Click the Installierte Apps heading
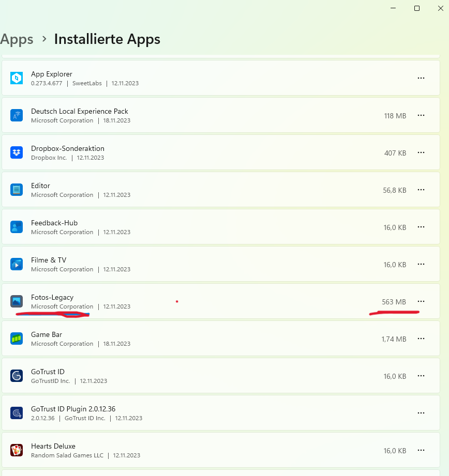The width and height of the screenshot is (449, 476). coord(107,39)
